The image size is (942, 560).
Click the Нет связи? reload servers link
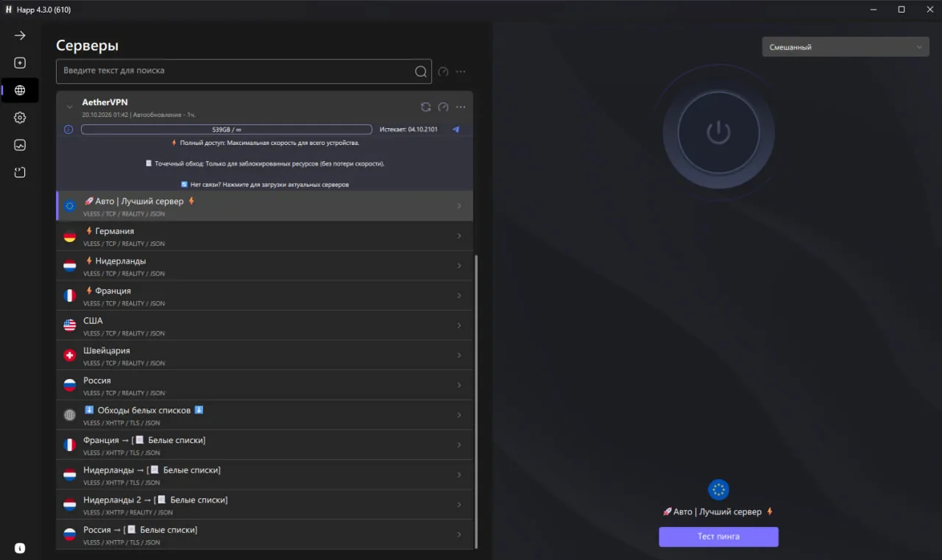(265, 185)
